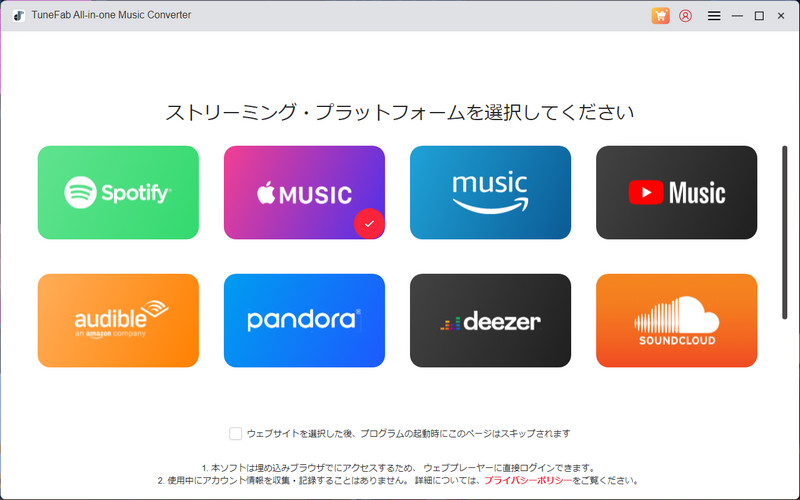Screen dimensions: 800x500
Task: Pick the Audible platform tile
Action: (x=118, y=320)
